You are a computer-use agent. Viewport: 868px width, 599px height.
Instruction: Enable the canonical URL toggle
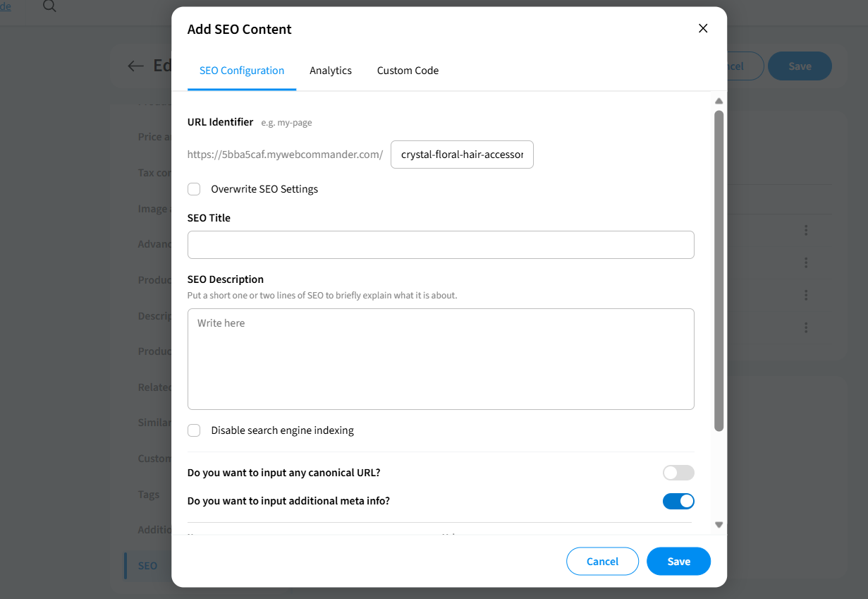coord(678,473)
